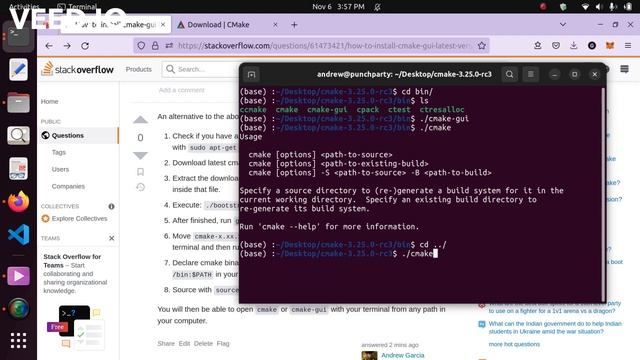Click Add a comment

coord(182,90)
